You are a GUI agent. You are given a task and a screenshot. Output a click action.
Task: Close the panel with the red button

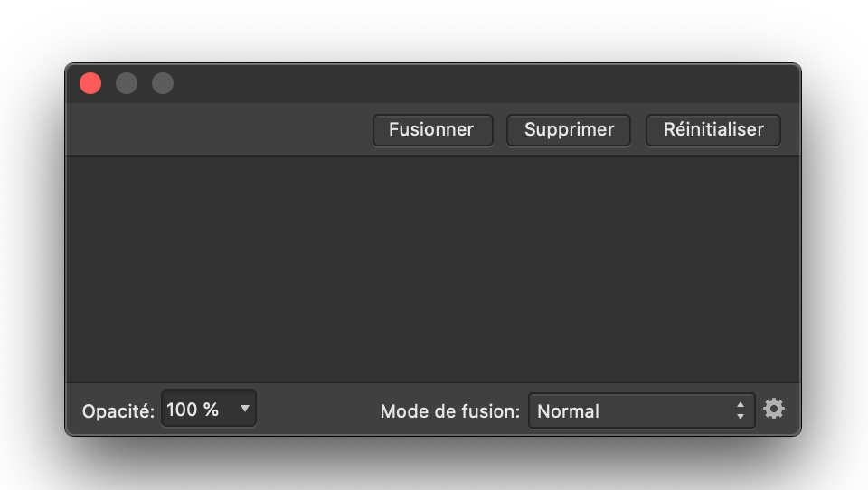pyautogui.click(x=90, y=83)
